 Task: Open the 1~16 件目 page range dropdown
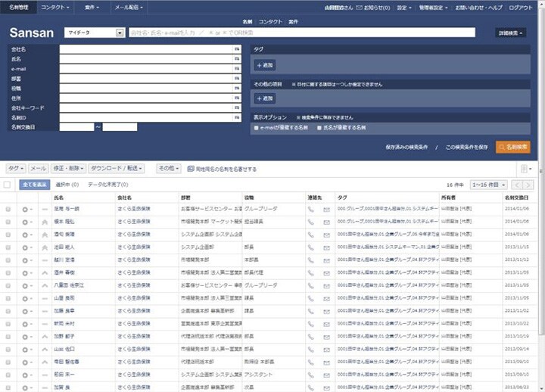point(488,185)
